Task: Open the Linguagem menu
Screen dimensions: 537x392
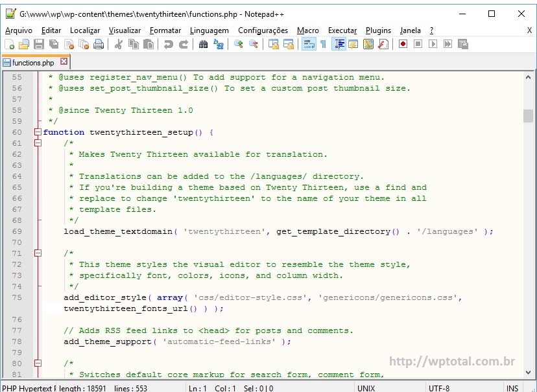Action: (x=209, y=30)
